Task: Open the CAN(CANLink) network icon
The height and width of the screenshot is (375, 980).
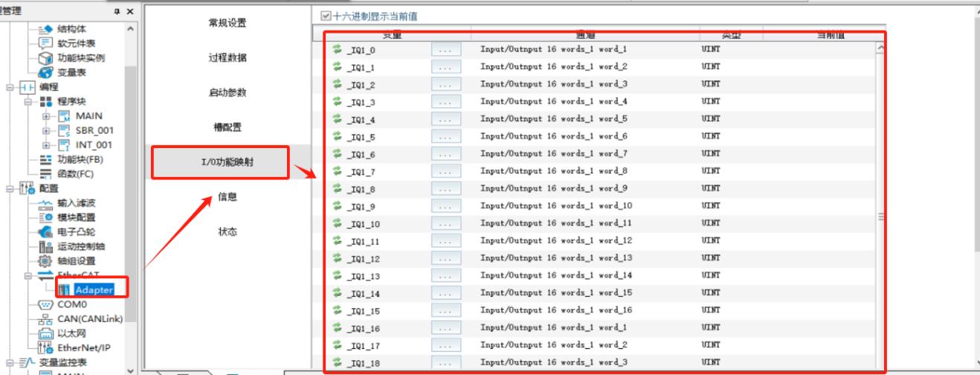Action: [45, 319]
